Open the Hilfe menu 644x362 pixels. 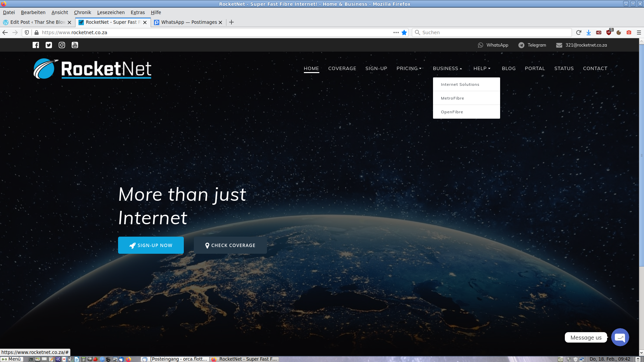pos(156,12)
